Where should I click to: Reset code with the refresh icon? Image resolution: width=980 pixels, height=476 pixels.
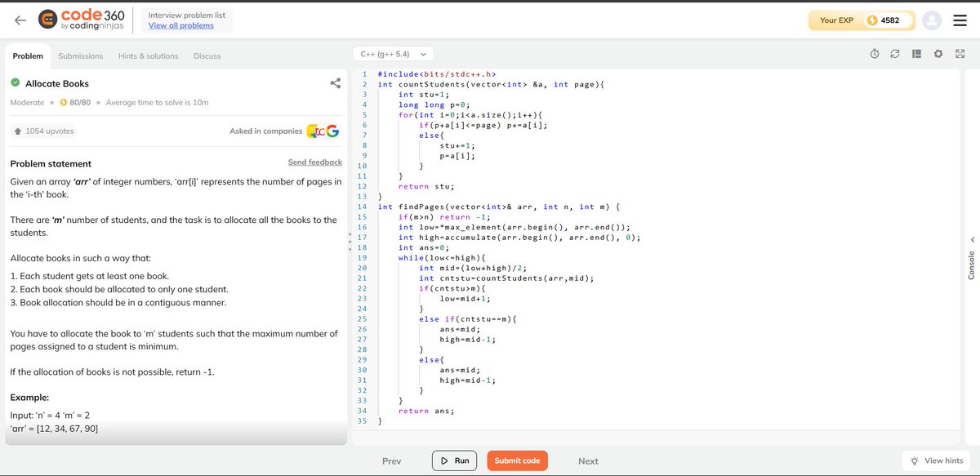pos(894,54)
